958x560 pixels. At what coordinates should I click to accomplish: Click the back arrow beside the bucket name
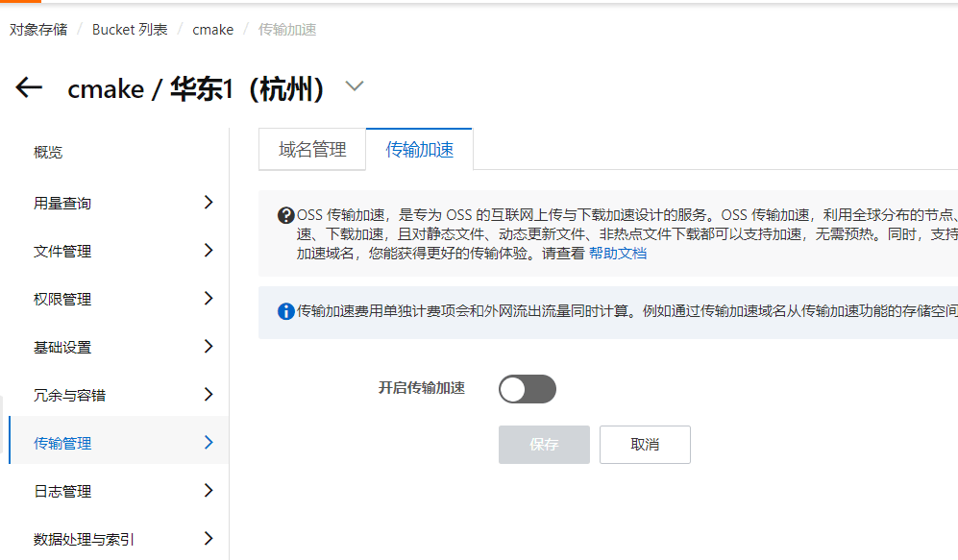pyautogui.click(x=29, y=87)
